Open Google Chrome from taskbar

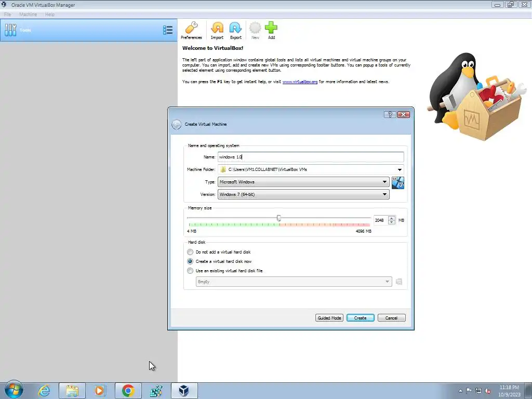point(128,391)
